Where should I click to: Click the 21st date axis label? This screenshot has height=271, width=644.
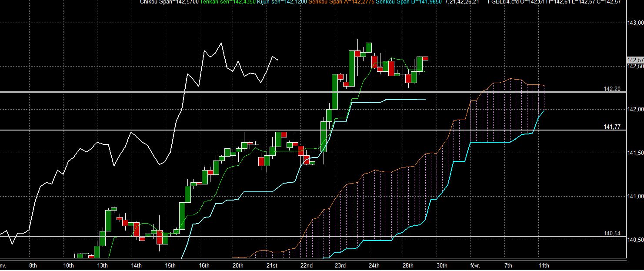(272, 265)
